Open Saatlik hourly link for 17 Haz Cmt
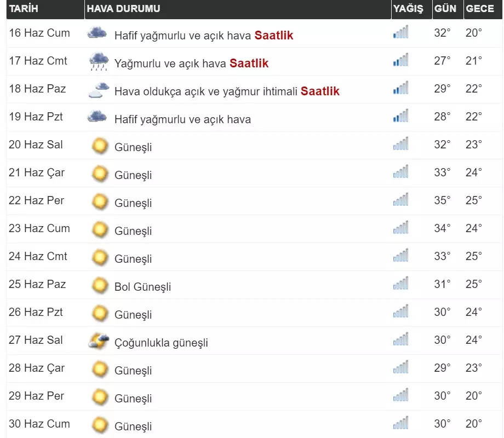 click(249, 64)
